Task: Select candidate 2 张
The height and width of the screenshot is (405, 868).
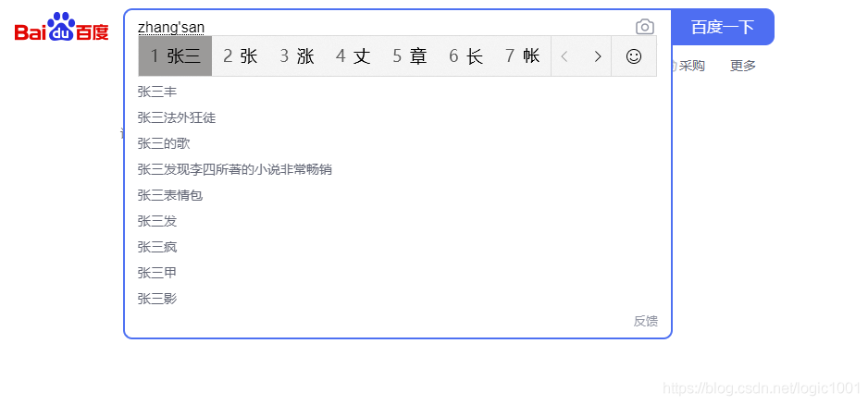Action: (241, 55)
